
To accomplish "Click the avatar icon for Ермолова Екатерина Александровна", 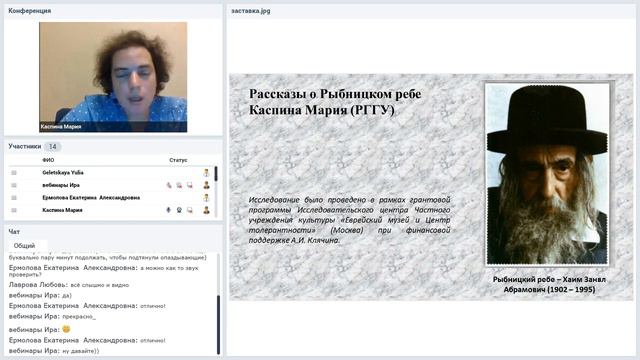I will coord(207,198).
